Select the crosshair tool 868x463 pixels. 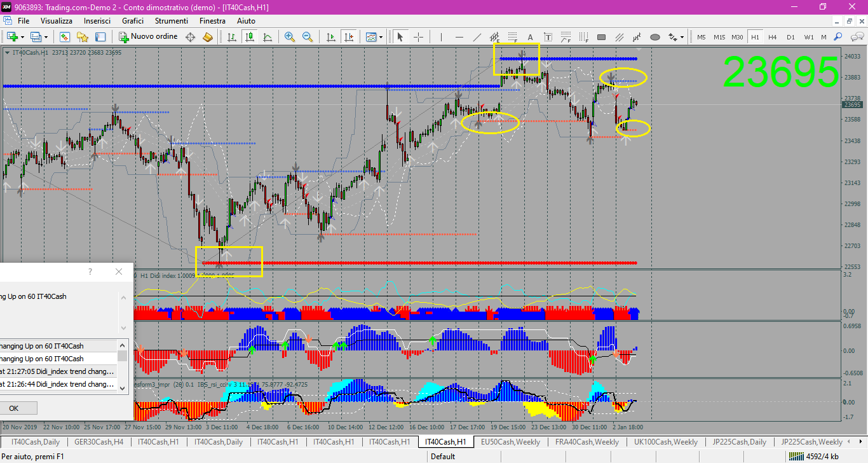tap(418, 37)
